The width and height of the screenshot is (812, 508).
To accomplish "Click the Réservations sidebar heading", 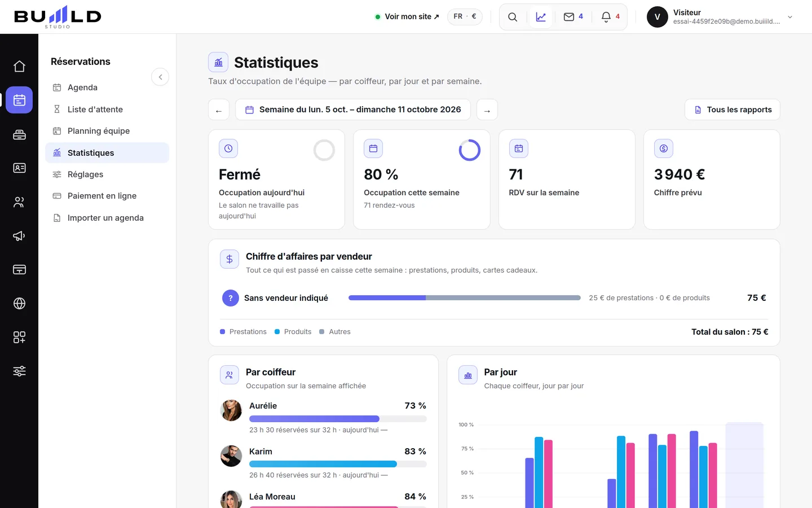I will pos(81,62).
